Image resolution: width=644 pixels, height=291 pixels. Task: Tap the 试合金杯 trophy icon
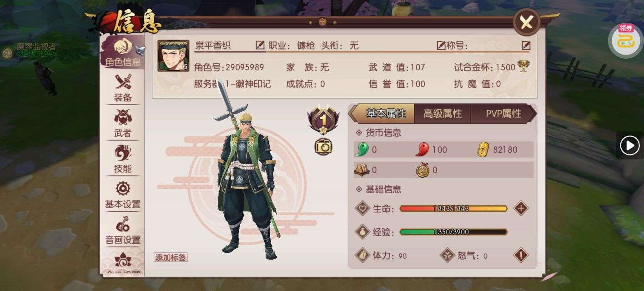point(523,67)
